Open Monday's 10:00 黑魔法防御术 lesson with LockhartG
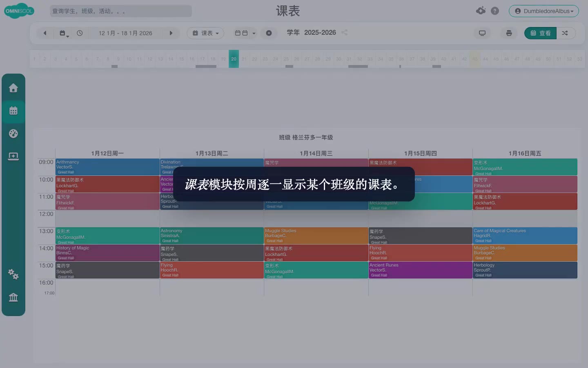Image resolution: width=588 pixels, height=368 pixels. [107, 184]
